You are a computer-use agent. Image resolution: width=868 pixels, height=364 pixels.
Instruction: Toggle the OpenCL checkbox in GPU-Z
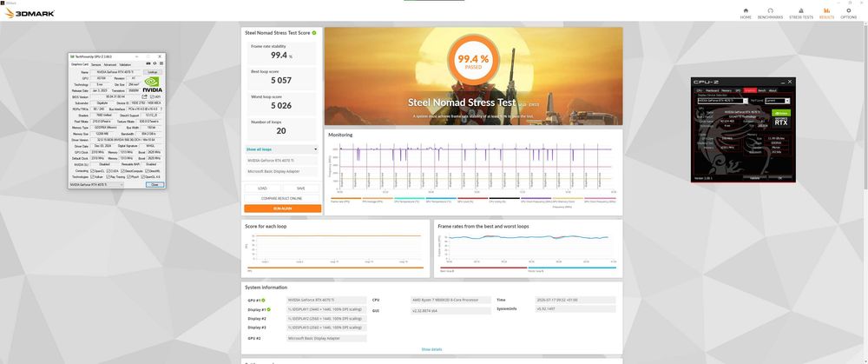[93, 171]
